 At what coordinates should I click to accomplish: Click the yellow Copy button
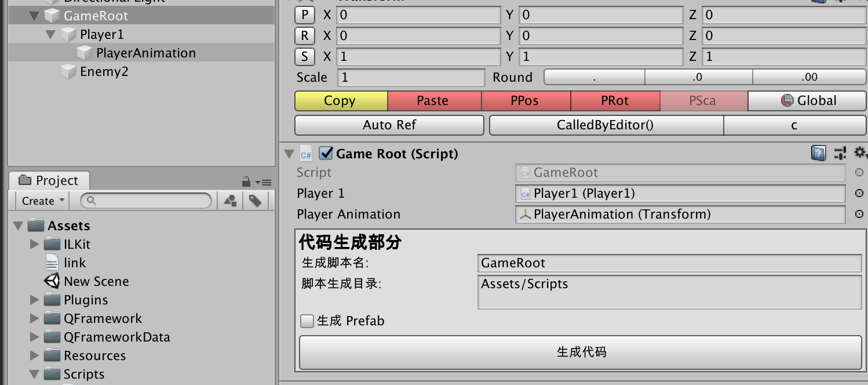pos(341,101)
